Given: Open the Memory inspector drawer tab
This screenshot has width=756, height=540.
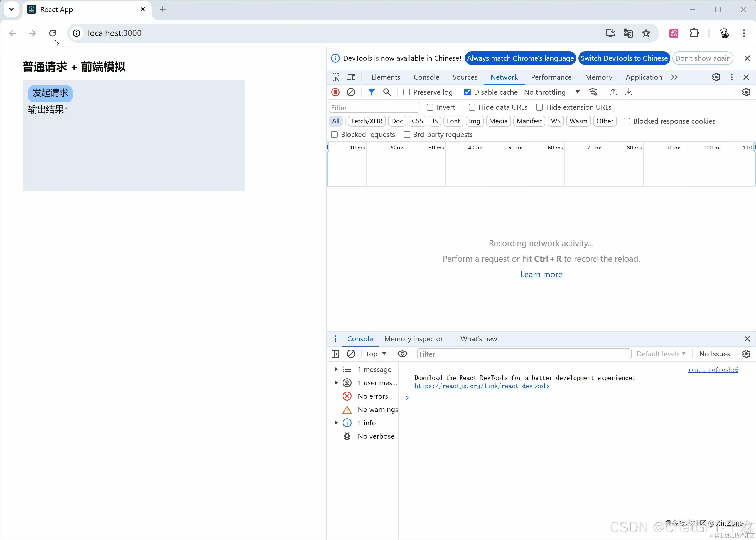Looking at the screenshot, I should pos(413,338).
